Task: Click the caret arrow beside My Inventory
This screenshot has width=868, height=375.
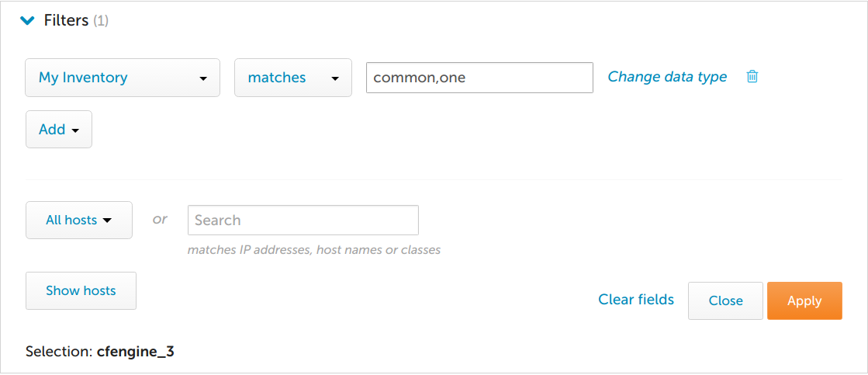Action: (x=203, y=78)
